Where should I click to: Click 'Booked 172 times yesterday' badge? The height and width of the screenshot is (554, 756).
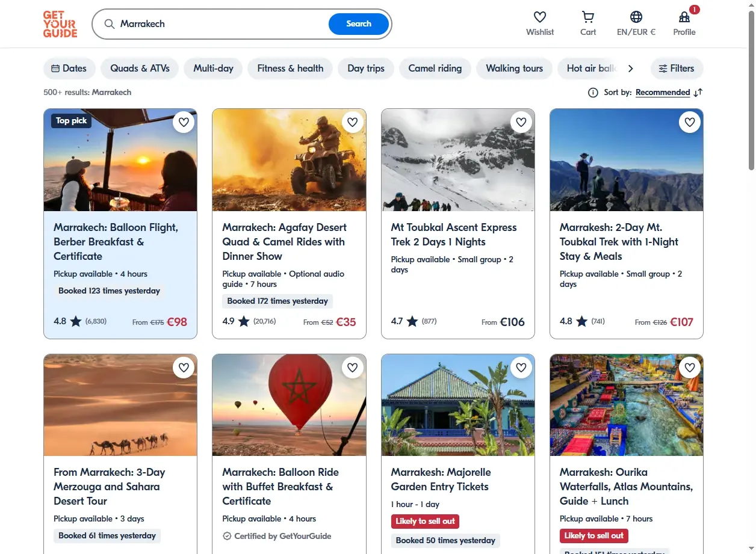[277, 301]
